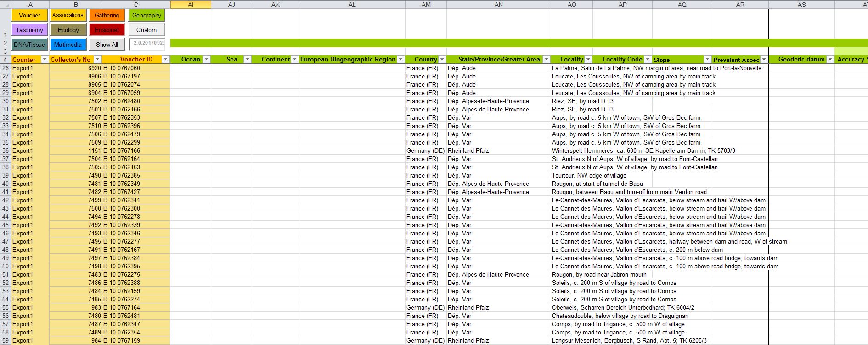
Task: Select column AI header
Action: pos(191,5)
